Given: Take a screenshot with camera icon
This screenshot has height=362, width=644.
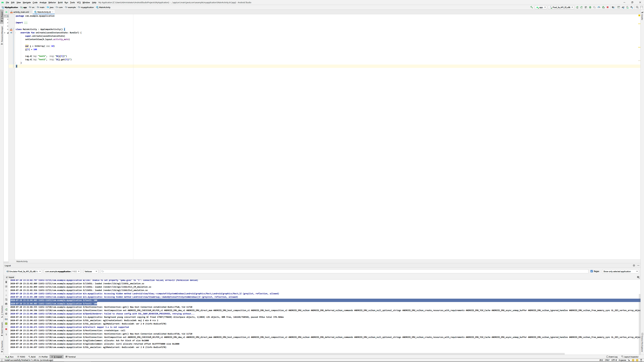Looking at the screenshot, I should [x=6, y=319].
